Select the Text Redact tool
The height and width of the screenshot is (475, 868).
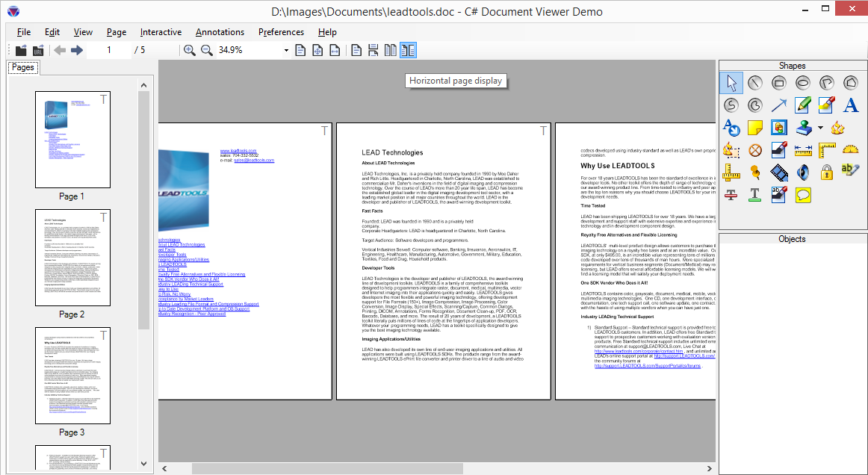pyautogui.click(x=779, y=195)
